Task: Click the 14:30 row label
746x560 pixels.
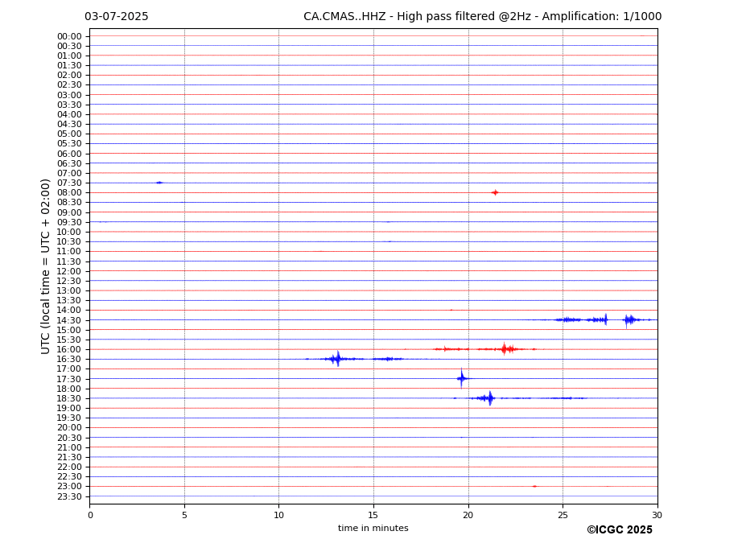Action: click(x=69, y=320)
